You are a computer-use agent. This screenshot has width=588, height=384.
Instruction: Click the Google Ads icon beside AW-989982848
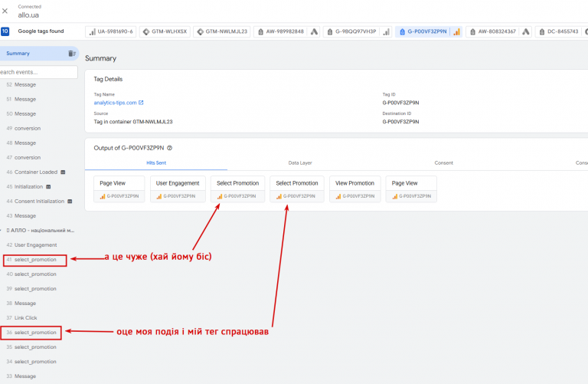pos(314,31)
